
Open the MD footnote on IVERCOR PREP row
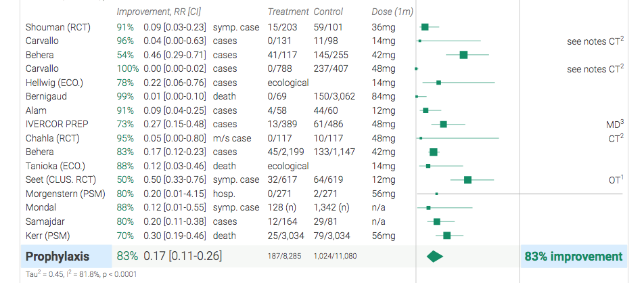click(614, 125)
